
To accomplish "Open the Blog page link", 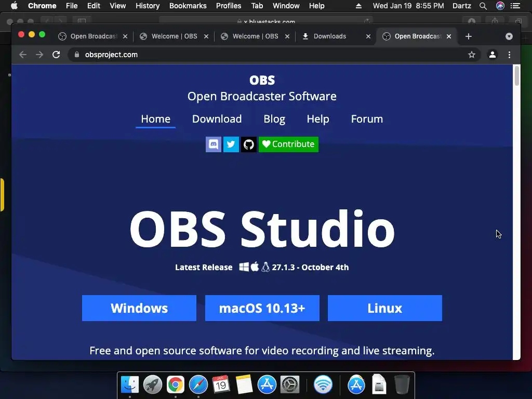I will [274, 119].
